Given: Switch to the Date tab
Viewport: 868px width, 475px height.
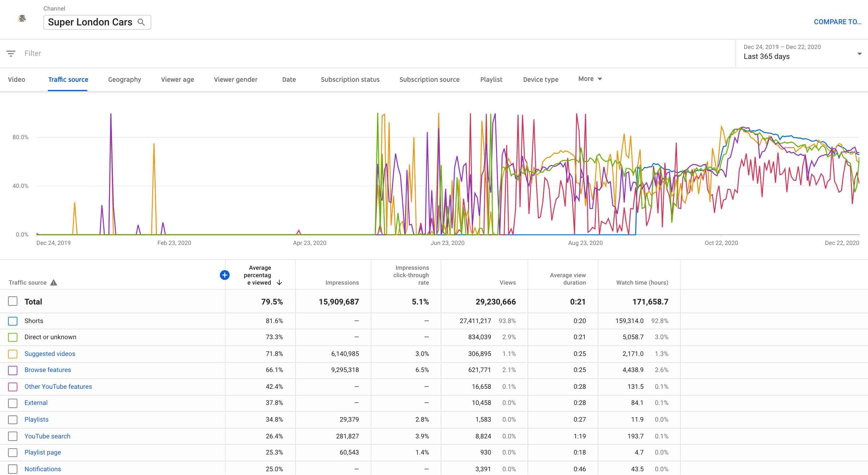Looking at the screenshot, I should (x=289, y=80).
